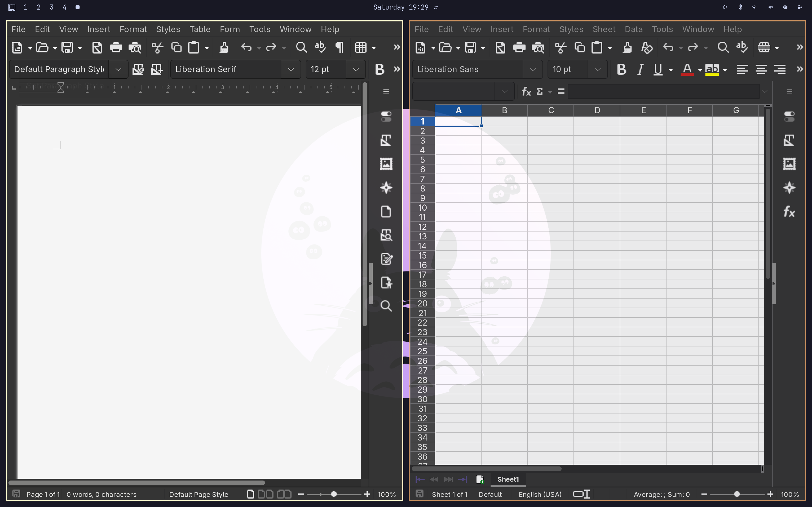Open the Gallery panel in Writer sidebar
This screenshot has height=507, width=812.
click(386, 164)
